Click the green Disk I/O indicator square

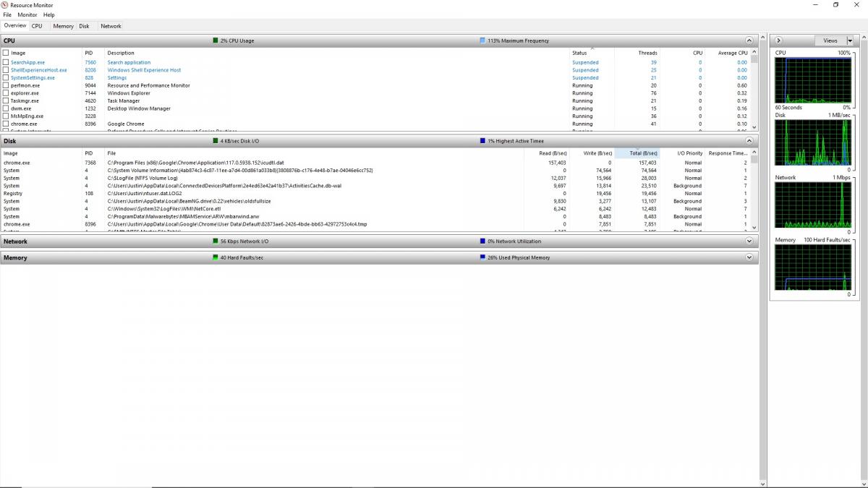pos(216,141)
